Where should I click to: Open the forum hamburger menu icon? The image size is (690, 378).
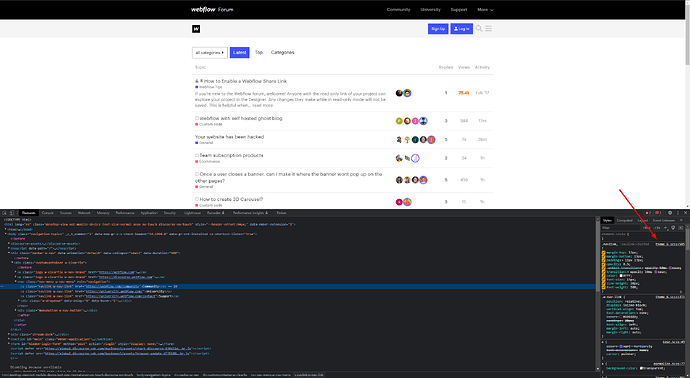(x=488, y=29)
